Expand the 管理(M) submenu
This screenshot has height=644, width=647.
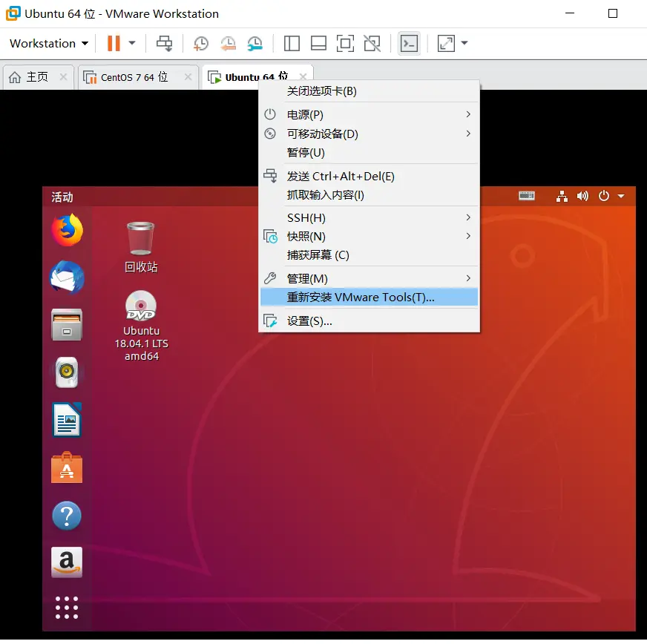pos(370,278)
